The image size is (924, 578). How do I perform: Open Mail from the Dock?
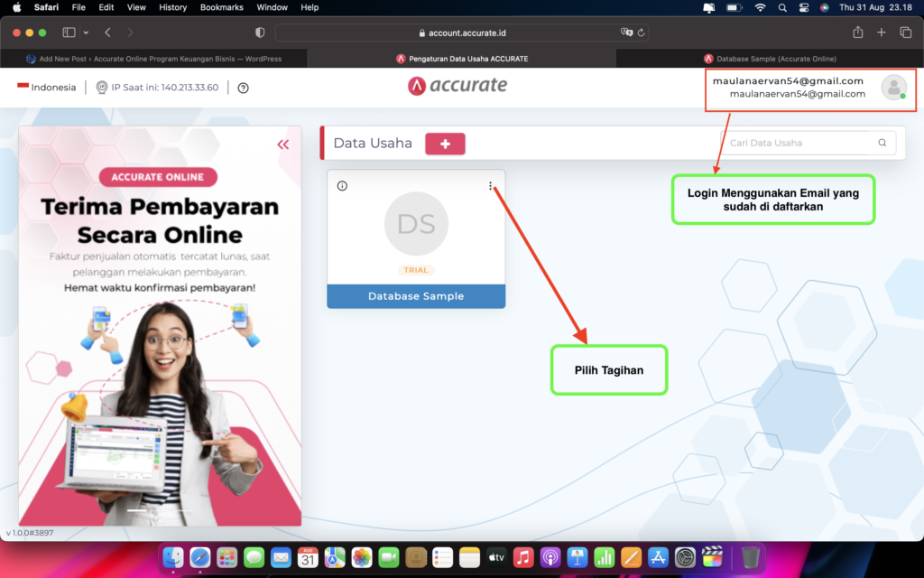pyautogui.click(x=282, y=557)
